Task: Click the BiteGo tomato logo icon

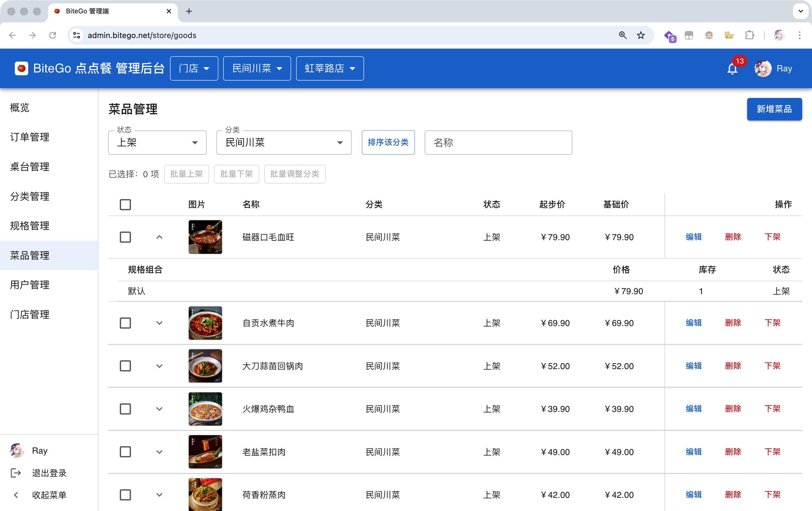Action: click(x=21, y=69)
